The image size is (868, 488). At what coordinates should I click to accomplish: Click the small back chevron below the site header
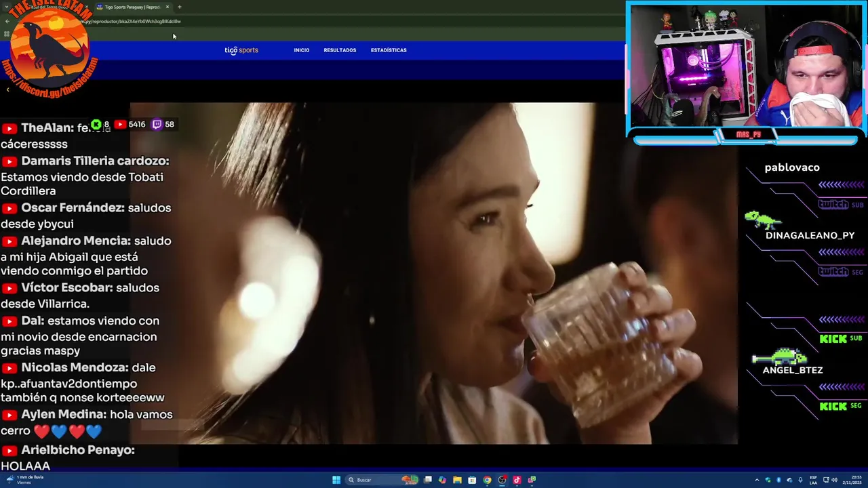coord(8,89)
